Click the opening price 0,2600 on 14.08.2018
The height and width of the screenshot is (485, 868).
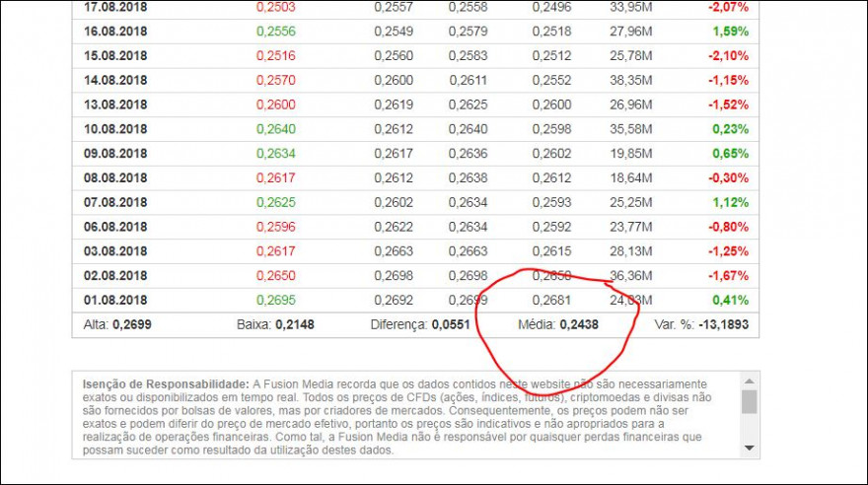click(x=394, y=80)
